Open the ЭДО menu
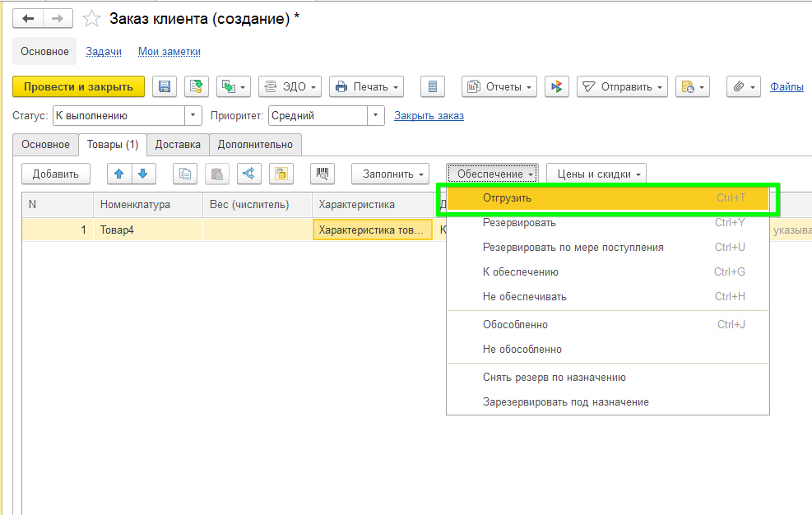 point(290,86)
